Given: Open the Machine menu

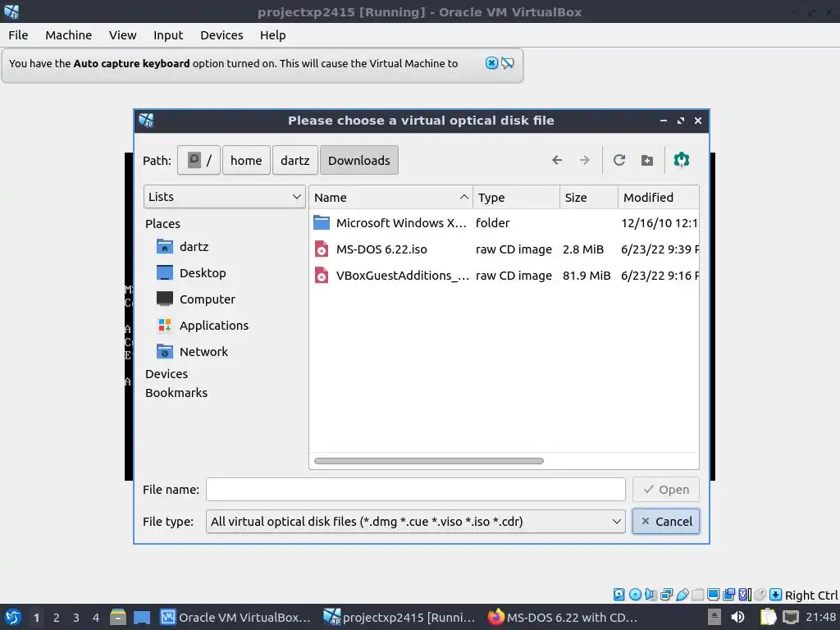Looking at the screenshot, I should [69, 34].
